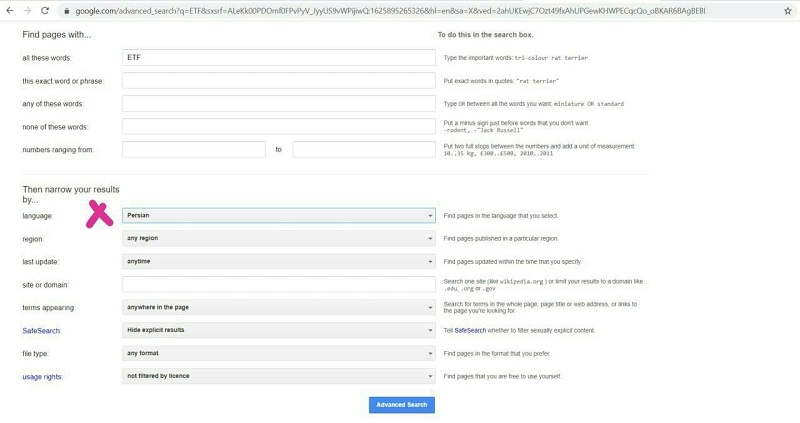
Task: Open the SafeSearch label link
Action: pyautogui.click(x=41, y=331)
